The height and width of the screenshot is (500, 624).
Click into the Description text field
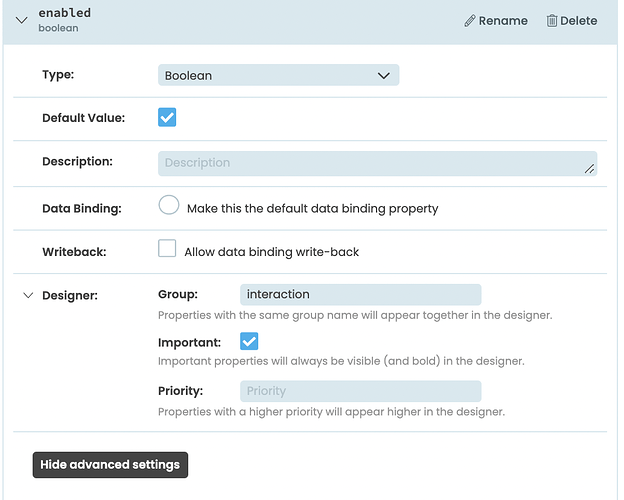pos(370,163)
